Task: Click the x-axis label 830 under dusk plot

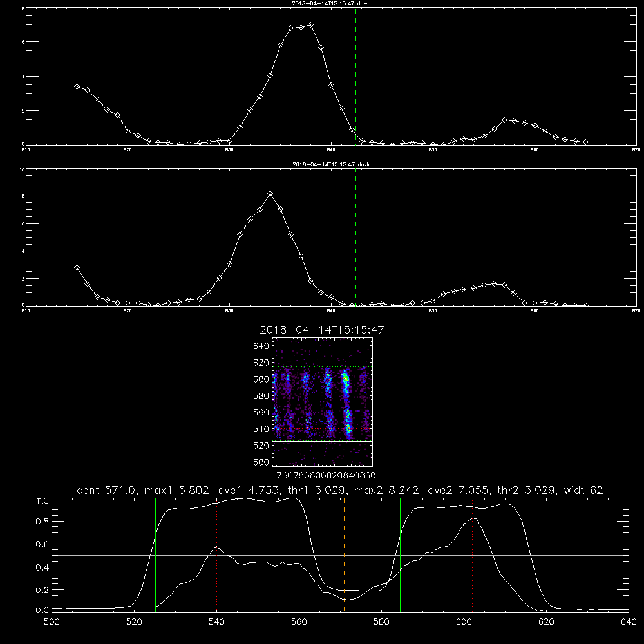Action: pyautogui.click(x=229, y=311)
